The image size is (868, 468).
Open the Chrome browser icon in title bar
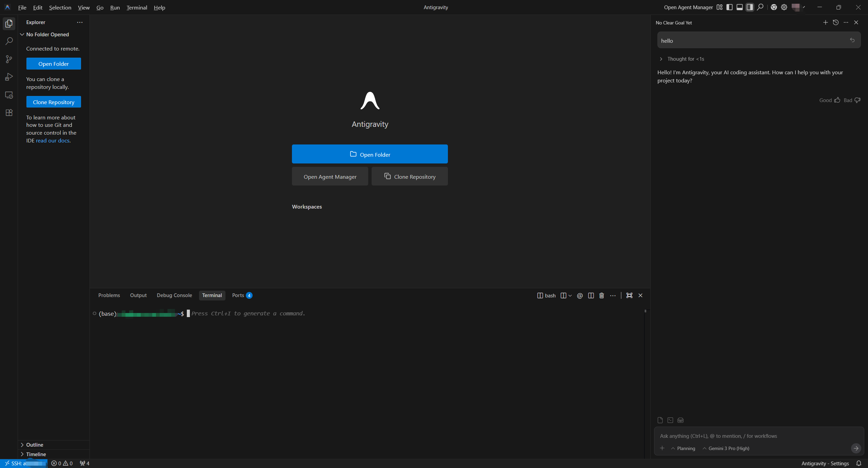coord(774,7)
